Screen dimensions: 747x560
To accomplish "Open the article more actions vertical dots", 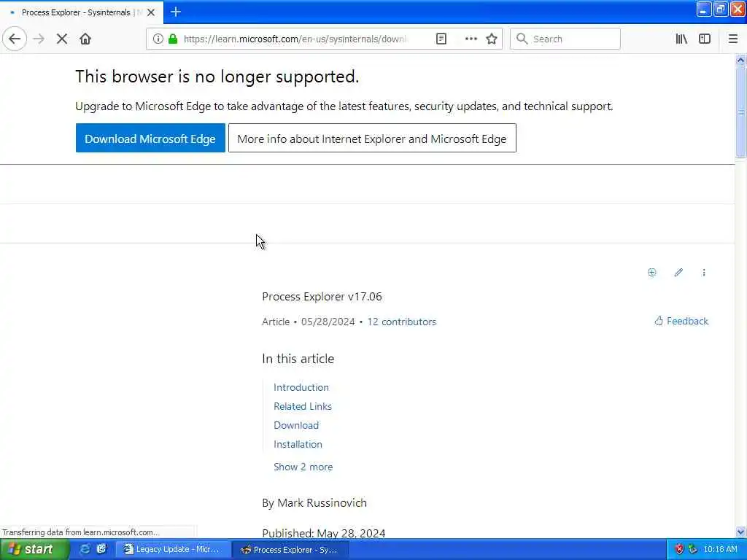I will [x=704, y=273].
